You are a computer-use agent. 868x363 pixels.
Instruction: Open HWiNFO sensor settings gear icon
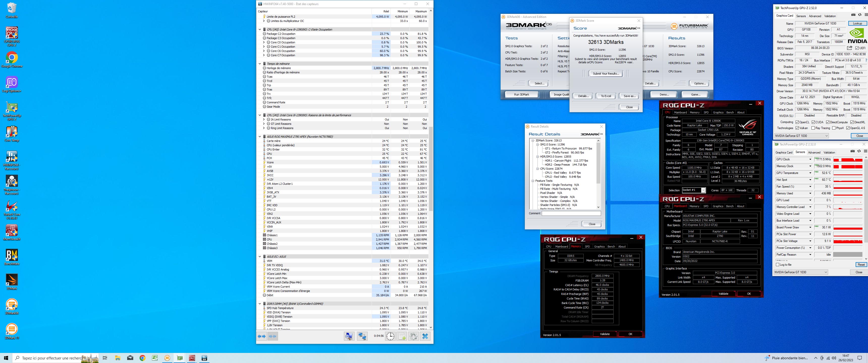pos(414,336)
